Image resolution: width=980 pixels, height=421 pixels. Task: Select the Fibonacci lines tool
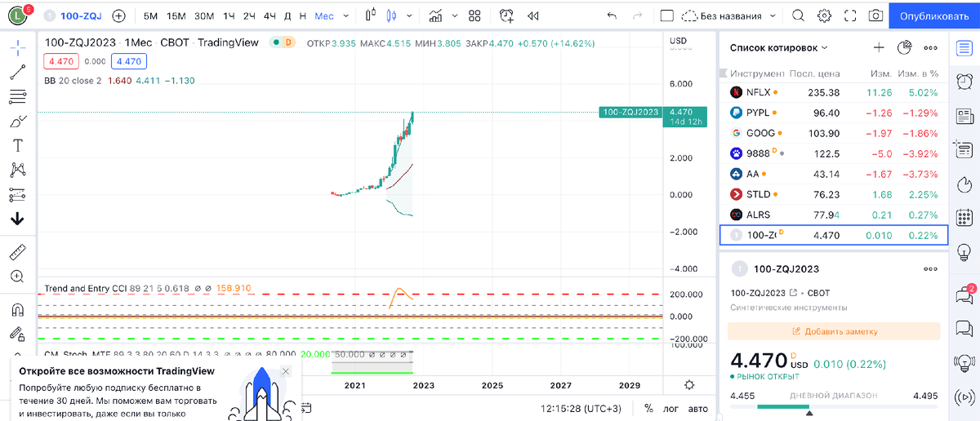tap(17, 97)
